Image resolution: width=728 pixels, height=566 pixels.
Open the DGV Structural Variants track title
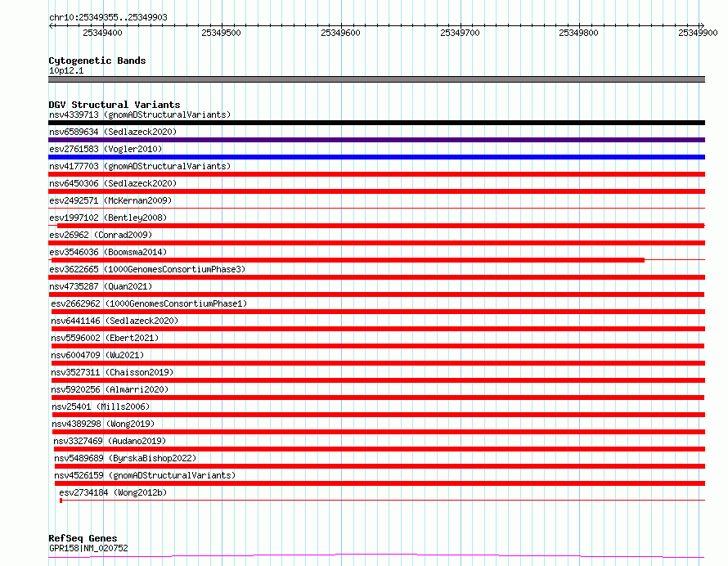tap(115, 105)
